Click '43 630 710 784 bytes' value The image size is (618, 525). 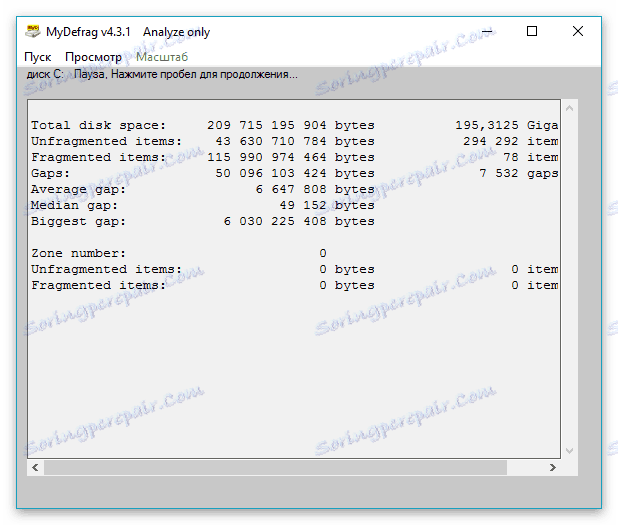(x=295, y=141)
